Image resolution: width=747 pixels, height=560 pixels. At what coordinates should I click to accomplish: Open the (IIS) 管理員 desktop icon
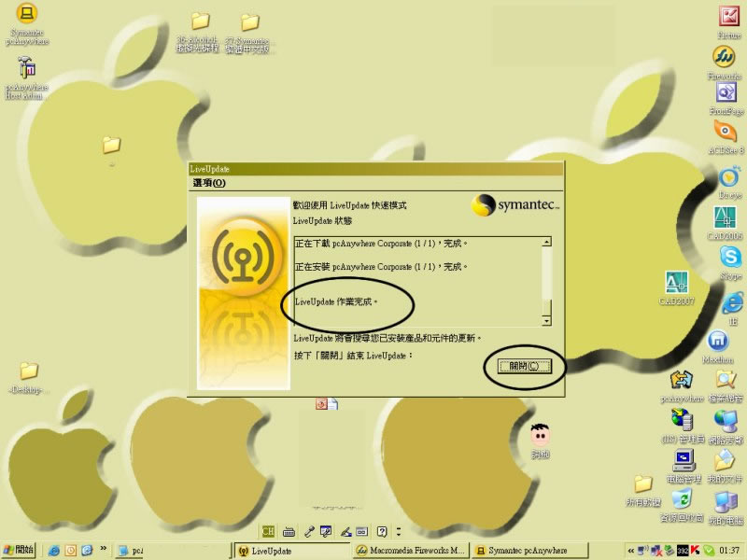[683, 427]
